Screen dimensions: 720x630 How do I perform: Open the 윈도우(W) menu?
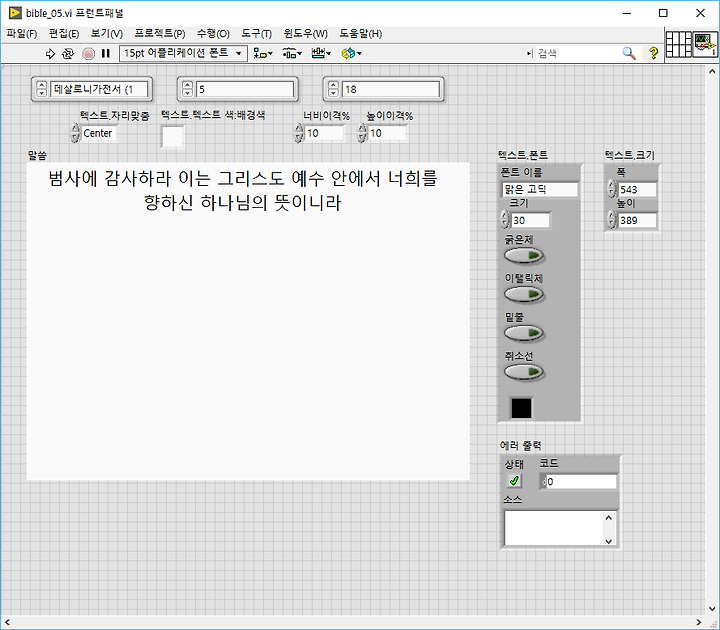pos(305,34)
